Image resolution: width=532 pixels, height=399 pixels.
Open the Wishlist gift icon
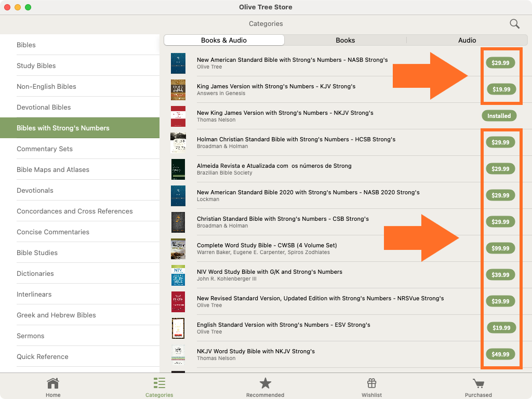click(371, 383)
